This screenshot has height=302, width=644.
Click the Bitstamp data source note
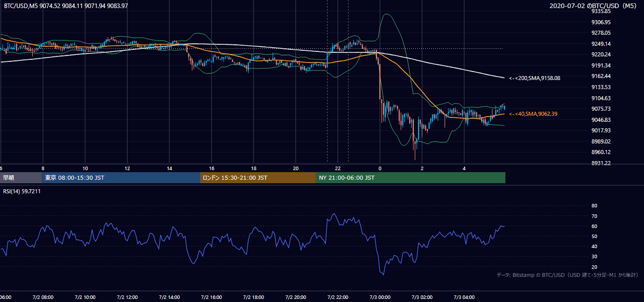coord(567,275)
